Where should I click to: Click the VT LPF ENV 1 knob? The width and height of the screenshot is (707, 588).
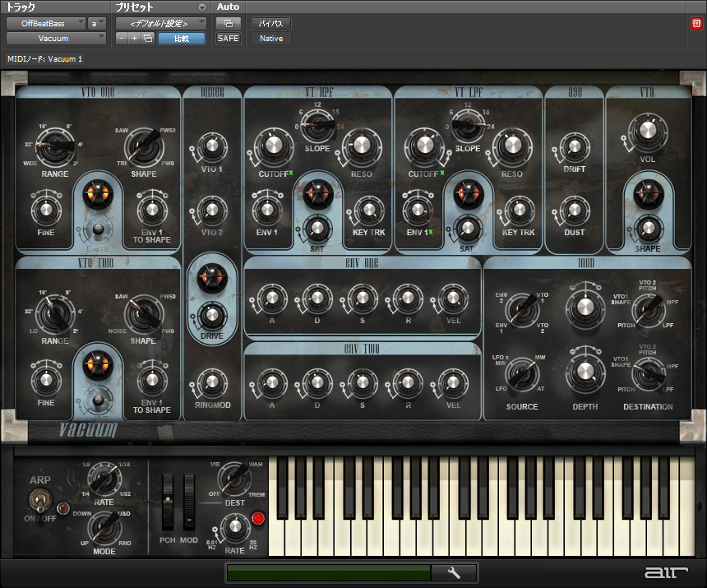tap(418, 210)
